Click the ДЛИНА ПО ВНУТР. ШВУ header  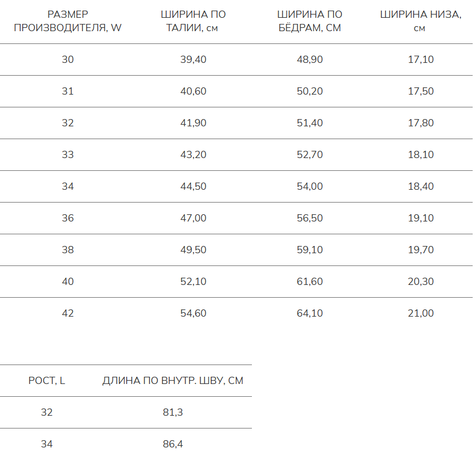tap(173, 381)
